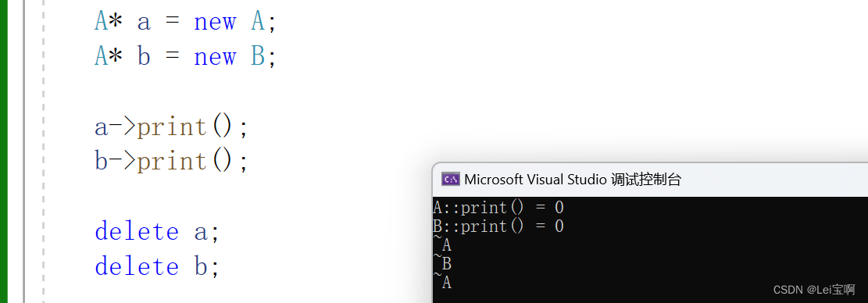Click the first '~A' console output line
This screenshot has height=303, width=868.
click(x=442, y=245)
